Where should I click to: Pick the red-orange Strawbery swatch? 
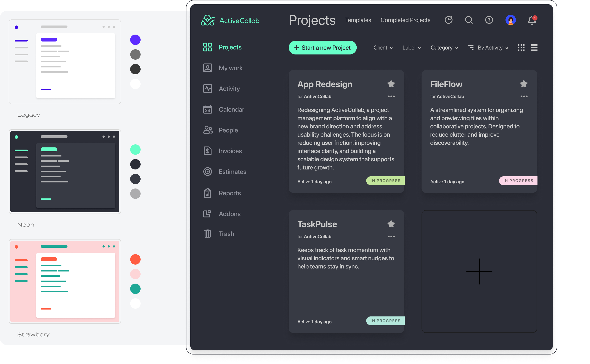pos(135,259)
